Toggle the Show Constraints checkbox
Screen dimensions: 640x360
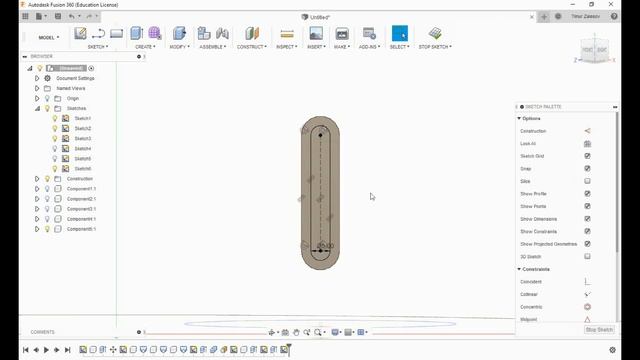(x=587, y=231)
